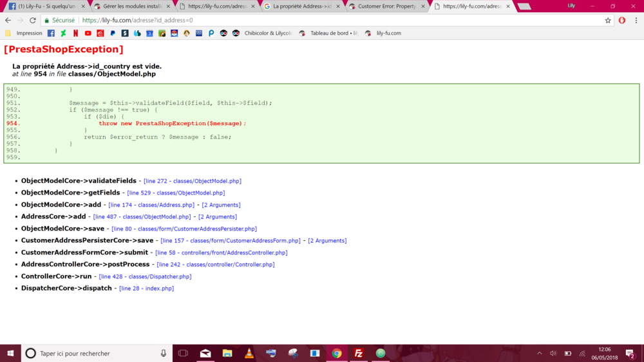Open line 529 classes/ObjectModel.php link
Viewport: 644px width, 362px height.
(x=176, y=193)
